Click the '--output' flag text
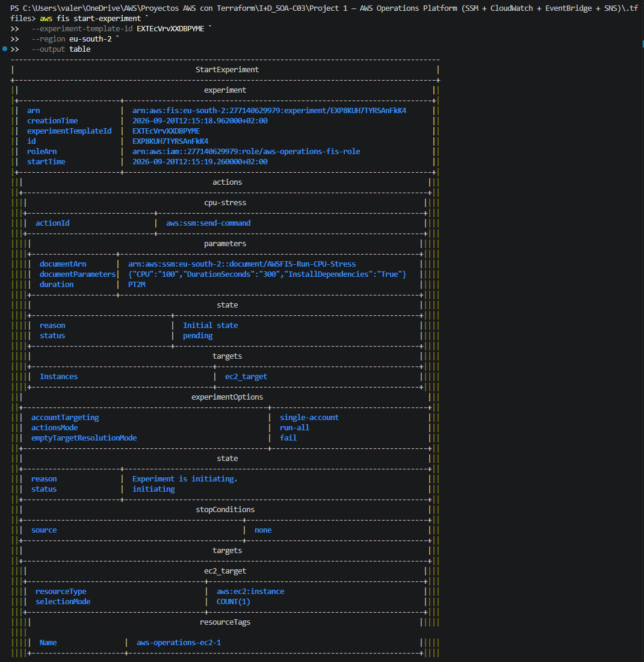This screenshot has height=662, width=644. [x=48, y=49]
